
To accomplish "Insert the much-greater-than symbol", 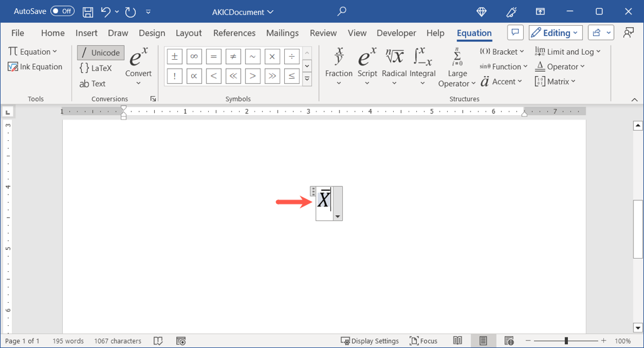I will pyautogui.click(x=272, y=76).
